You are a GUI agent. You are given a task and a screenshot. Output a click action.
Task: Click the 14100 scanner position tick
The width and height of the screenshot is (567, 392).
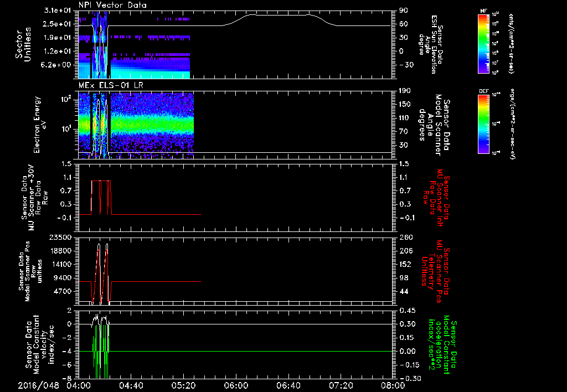click(60, 264)
